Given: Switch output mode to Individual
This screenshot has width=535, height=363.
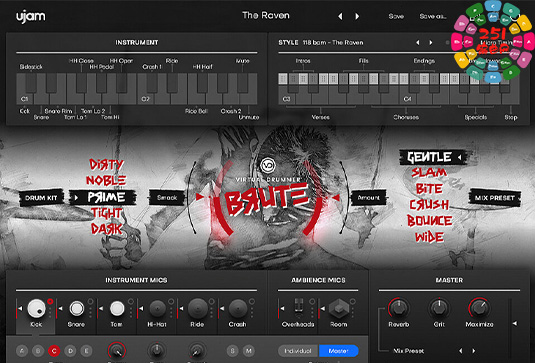Looking at the screenshot, I should (298, 351).
